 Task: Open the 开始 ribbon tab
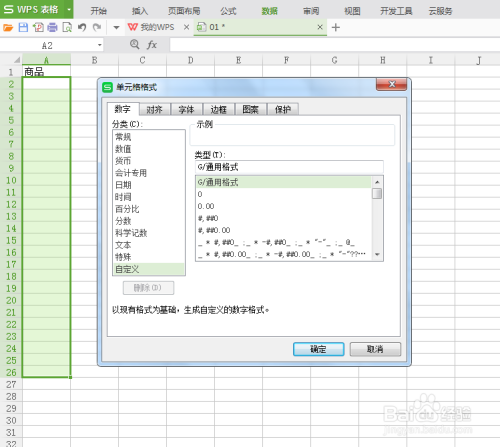[99, 11]
